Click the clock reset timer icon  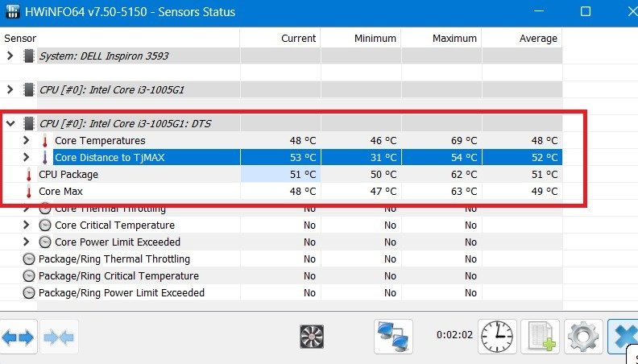[497, 336]
